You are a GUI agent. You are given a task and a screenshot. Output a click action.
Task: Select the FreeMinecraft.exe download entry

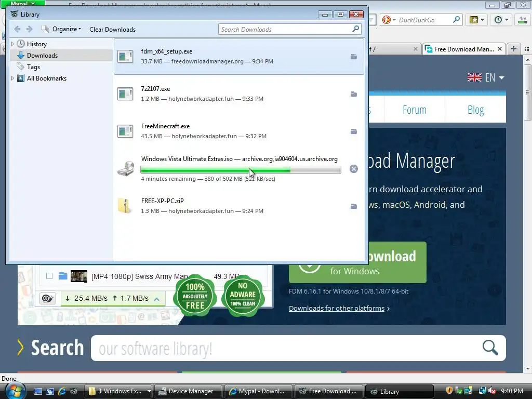239,131
